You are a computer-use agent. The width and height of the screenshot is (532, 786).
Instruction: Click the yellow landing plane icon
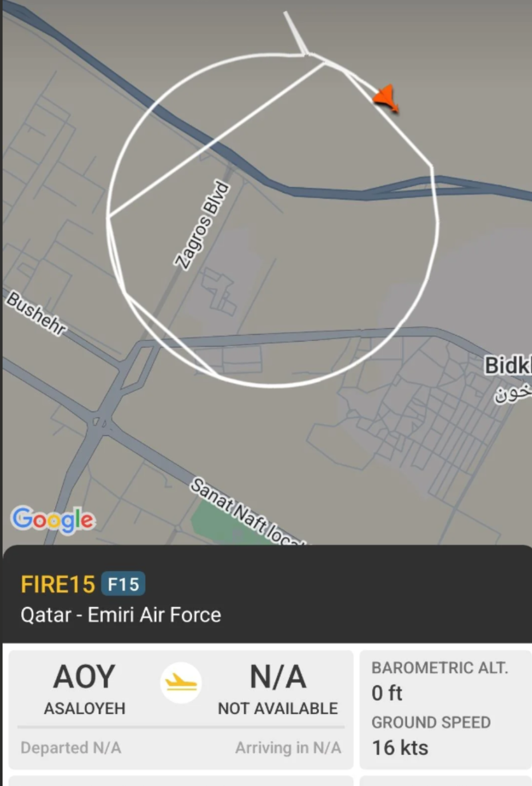tap(181, 682)
